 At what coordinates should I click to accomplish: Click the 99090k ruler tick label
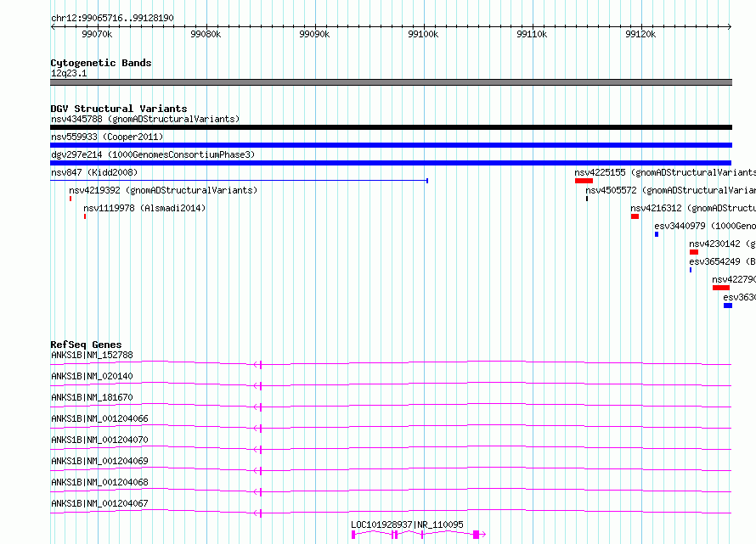coord(314,34)
